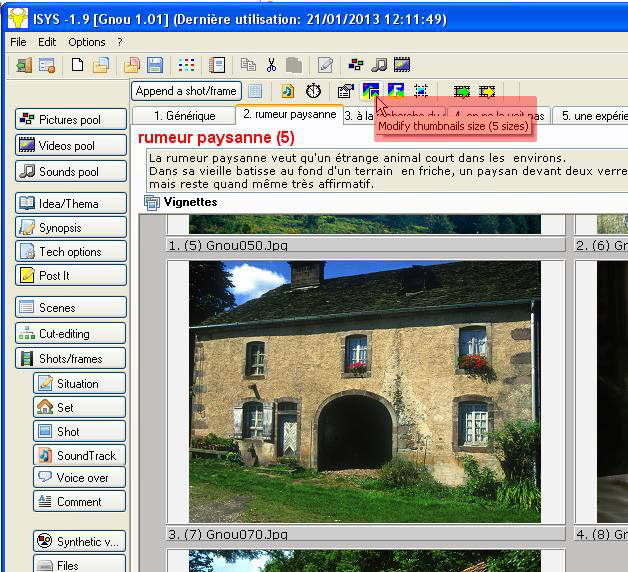Open the Cut-editing section
Viewport: 628px width, 572px height.
(x=71, y=334)
